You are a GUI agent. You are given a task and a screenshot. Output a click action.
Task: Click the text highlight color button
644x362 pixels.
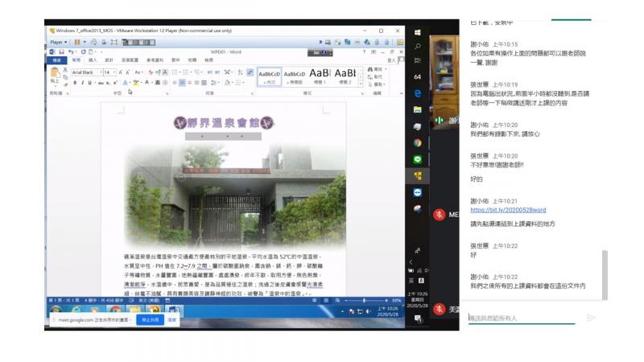(135, 83)
